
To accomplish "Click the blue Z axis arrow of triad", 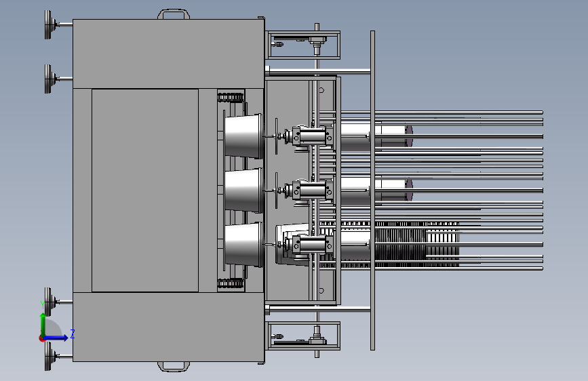I will [x=56, y=338].
